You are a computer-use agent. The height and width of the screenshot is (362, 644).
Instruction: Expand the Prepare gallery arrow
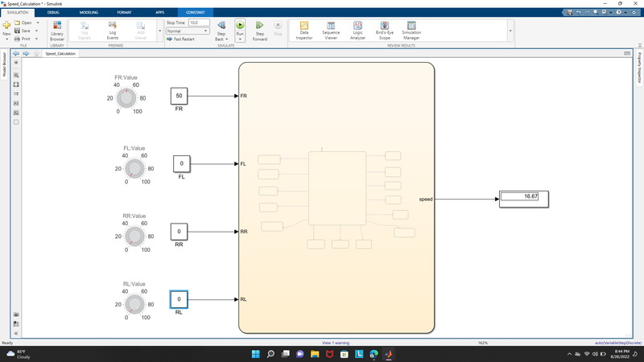point(159,31)
